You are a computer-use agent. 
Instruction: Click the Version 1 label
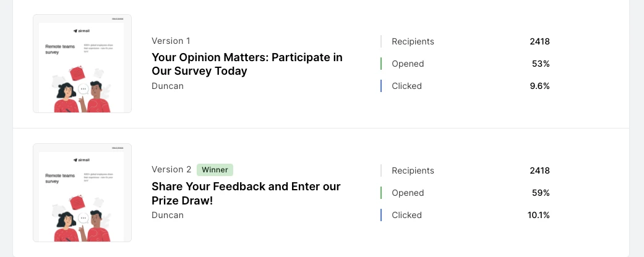tap(171, 41)
